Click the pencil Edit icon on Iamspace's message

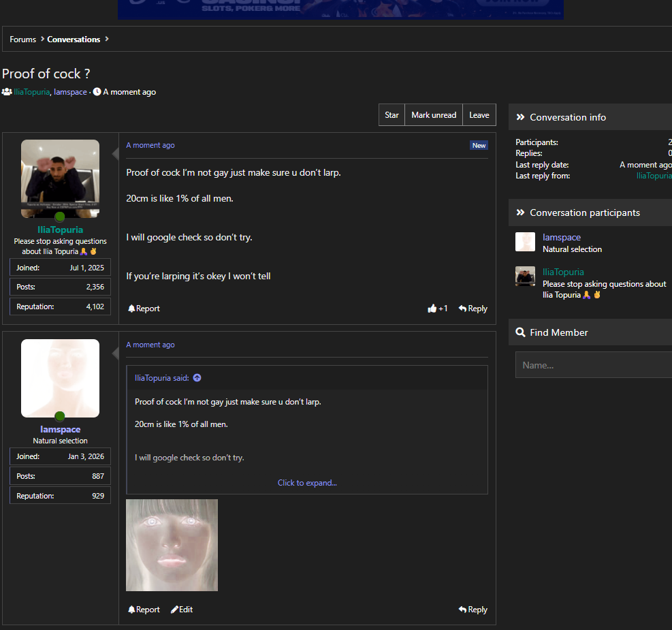pos(174,610)
